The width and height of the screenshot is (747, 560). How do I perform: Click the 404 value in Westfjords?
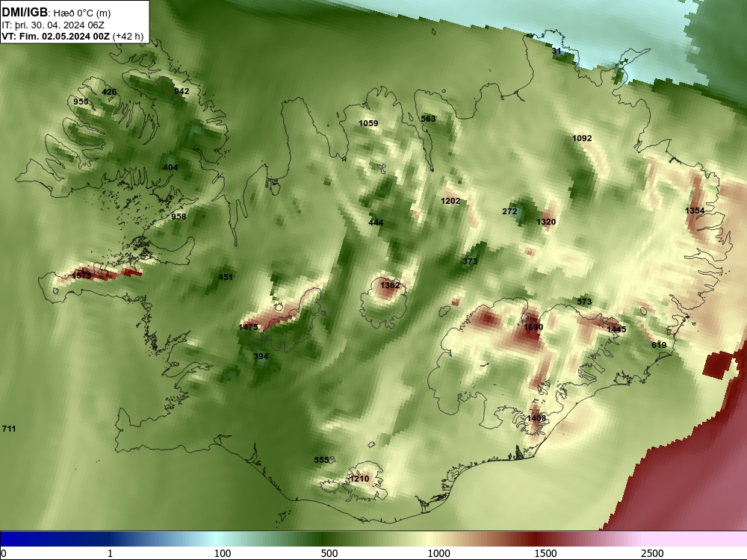click(170, 167)
